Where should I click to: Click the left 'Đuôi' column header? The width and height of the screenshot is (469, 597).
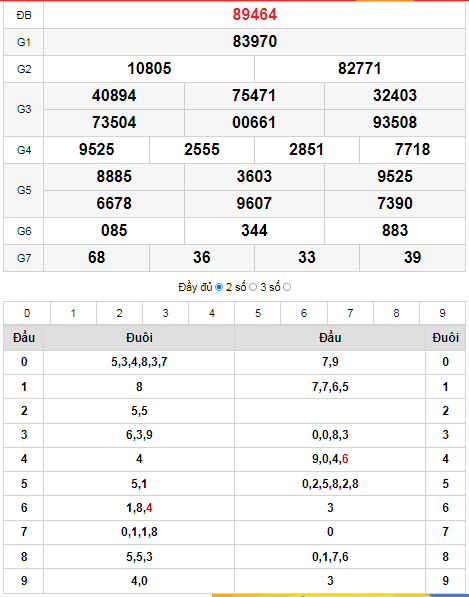[x=139, y=338]
